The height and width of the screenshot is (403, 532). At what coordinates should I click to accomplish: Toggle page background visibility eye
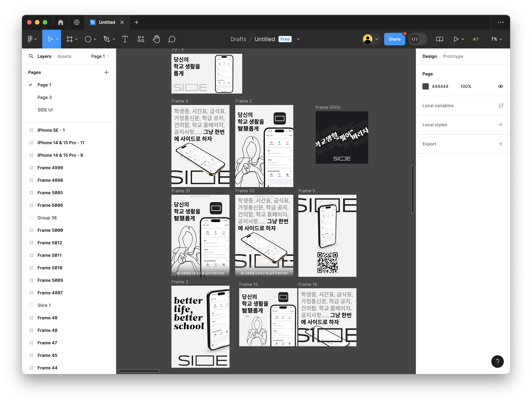(501, 87)
